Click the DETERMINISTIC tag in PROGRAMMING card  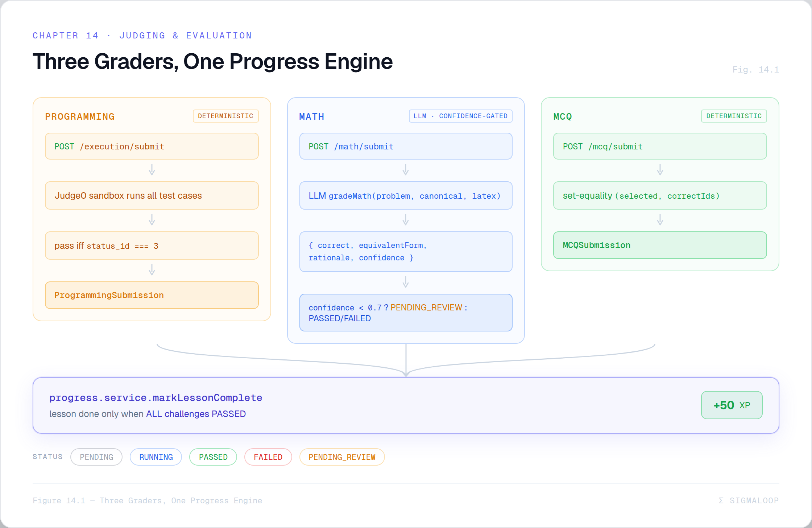pos(226,116)
